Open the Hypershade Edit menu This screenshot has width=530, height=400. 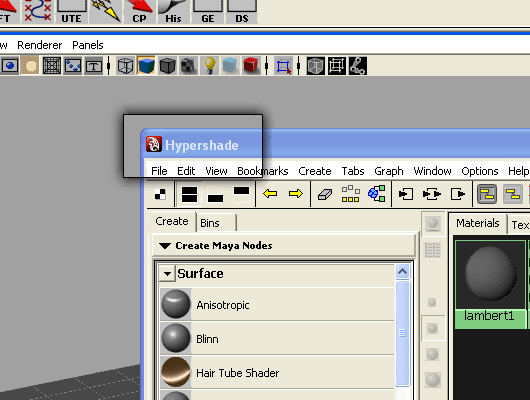click(186, 171)
